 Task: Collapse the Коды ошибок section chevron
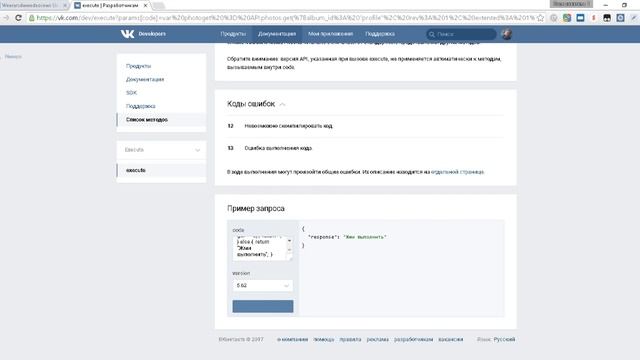pos(282,104)
